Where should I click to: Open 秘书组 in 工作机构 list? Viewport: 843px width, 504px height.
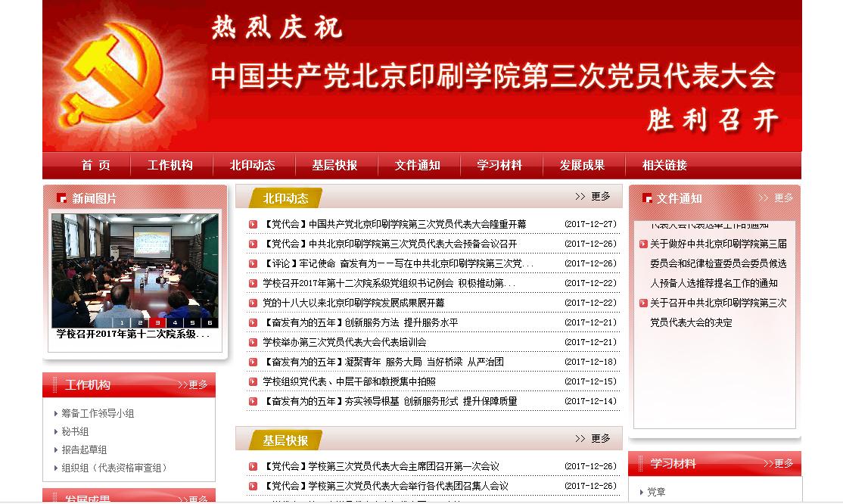[75, 431]
